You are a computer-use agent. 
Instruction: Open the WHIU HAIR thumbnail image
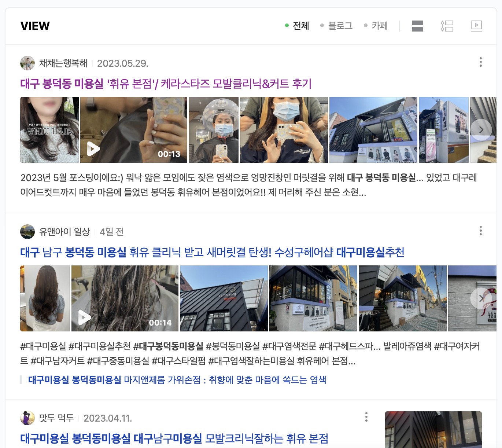click(x=49, y=130)
